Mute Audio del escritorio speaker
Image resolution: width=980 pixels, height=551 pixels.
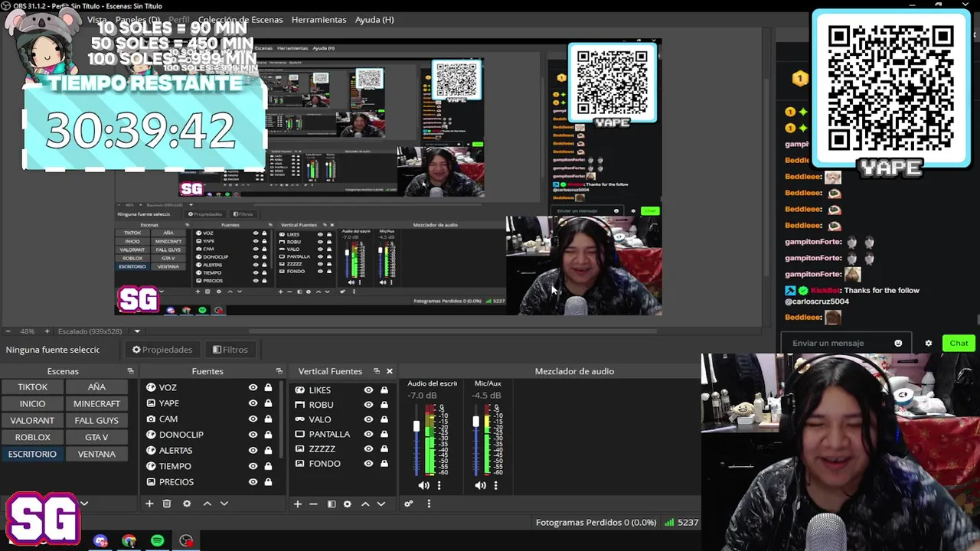423,485
